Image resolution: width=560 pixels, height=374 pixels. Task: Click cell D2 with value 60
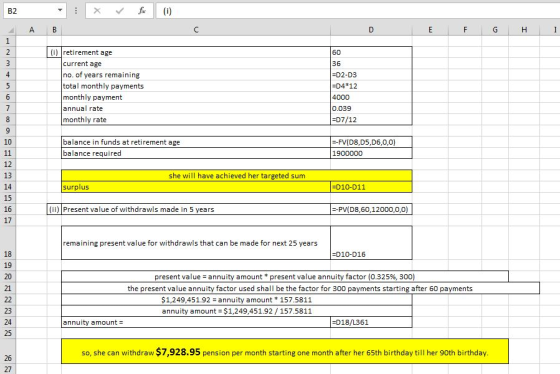click(371, 52)
